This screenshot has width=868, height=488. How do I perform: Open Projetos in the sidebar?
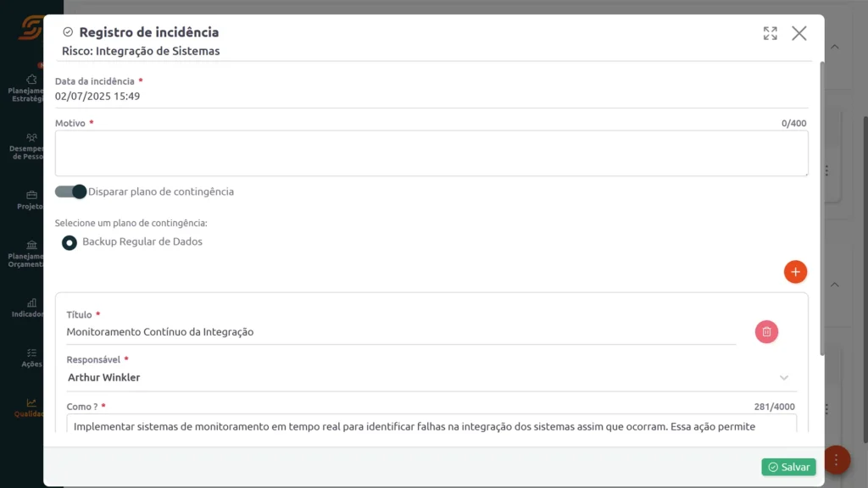coord(30,200)
